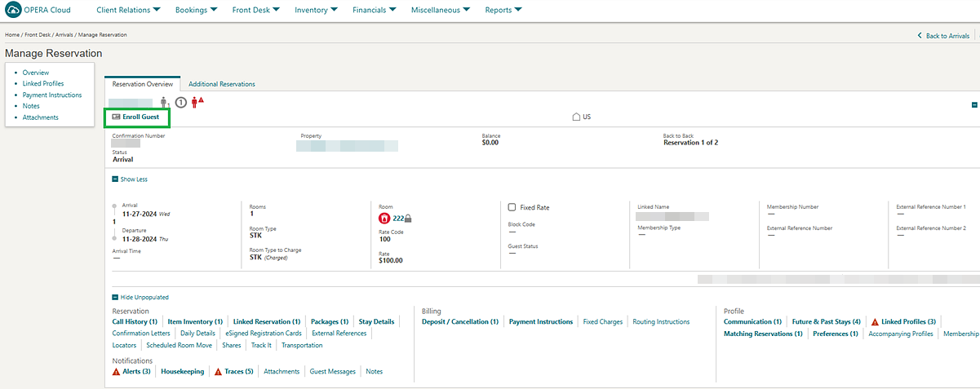
Task: Collapse the reservation header panel
Action: 974,104
